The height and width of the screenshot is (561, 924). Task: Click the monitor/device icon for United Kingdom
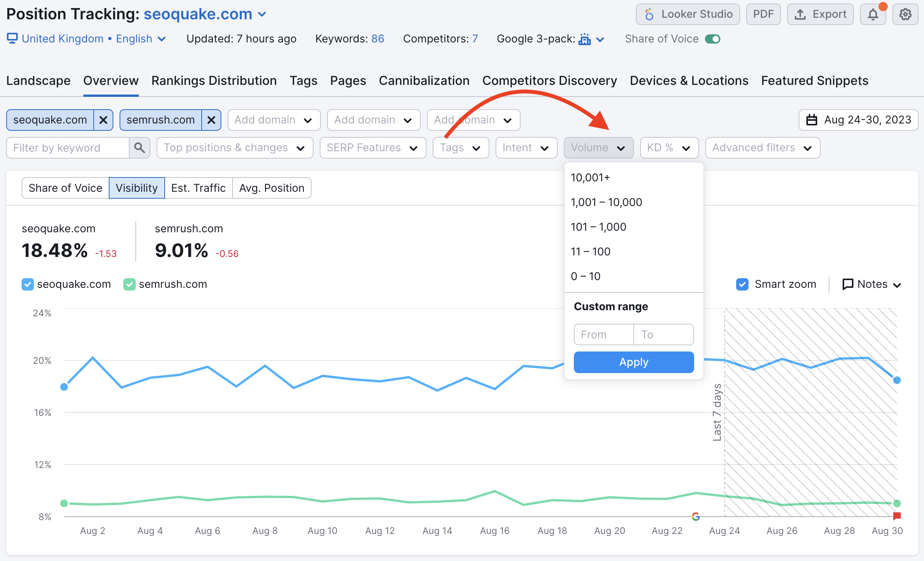tap(12, 39)
